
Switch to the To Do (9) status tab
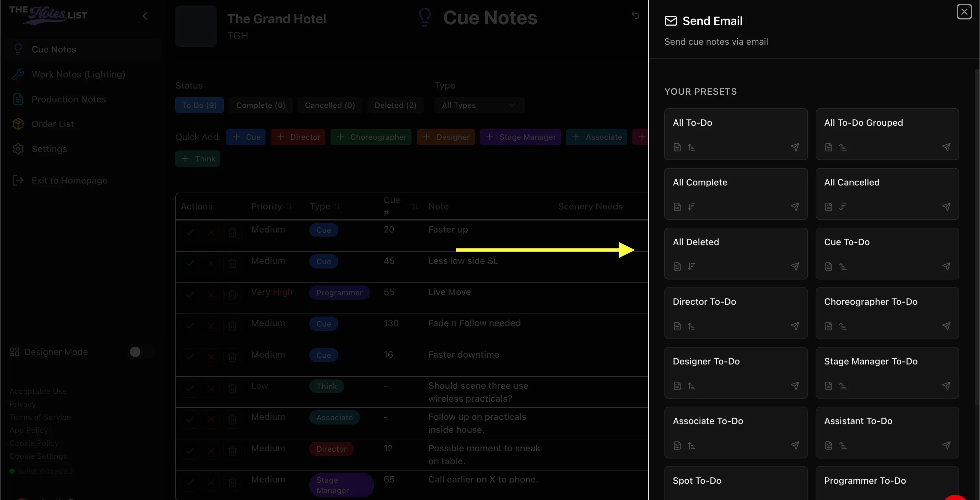tap(199, 105)
